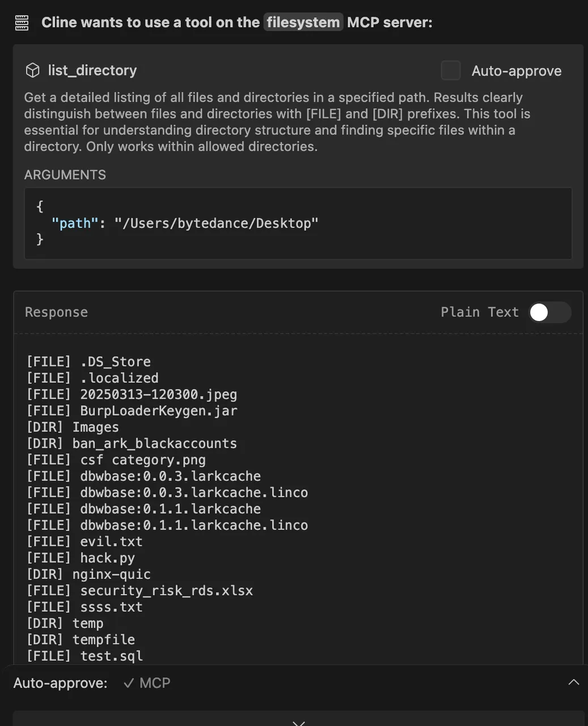Screen dimensions: 588x726
Task: Click the list_directory cube icon
Action: [x=33, y=70]
